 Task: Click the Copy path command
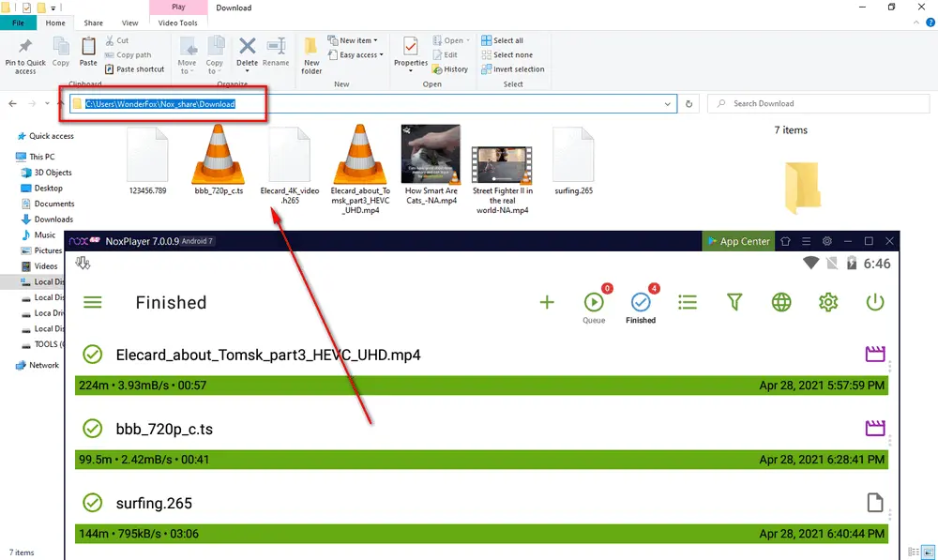click(x=128, y=54)
